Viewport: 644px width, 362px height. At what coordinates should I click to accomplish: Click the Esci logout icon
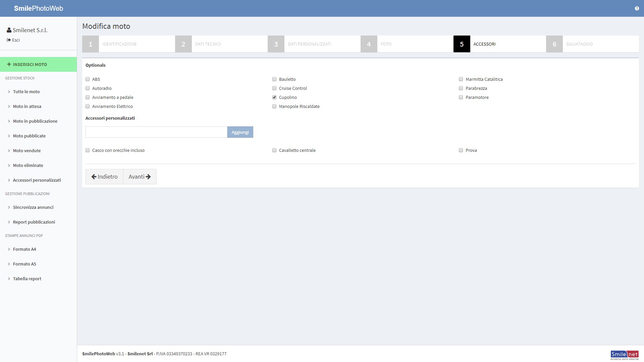coord(9,40)
